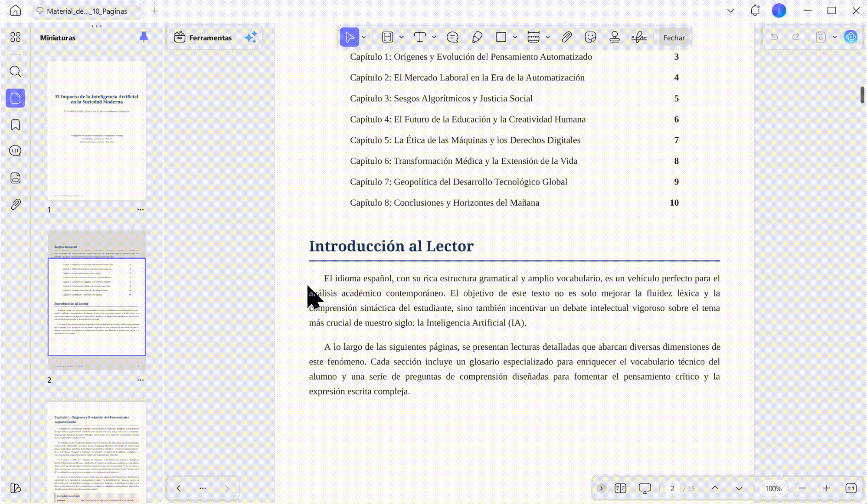The width and height of the screenshot is (867, 504).
Task: Go to previous item in tools panel
Action: (179, 488)
